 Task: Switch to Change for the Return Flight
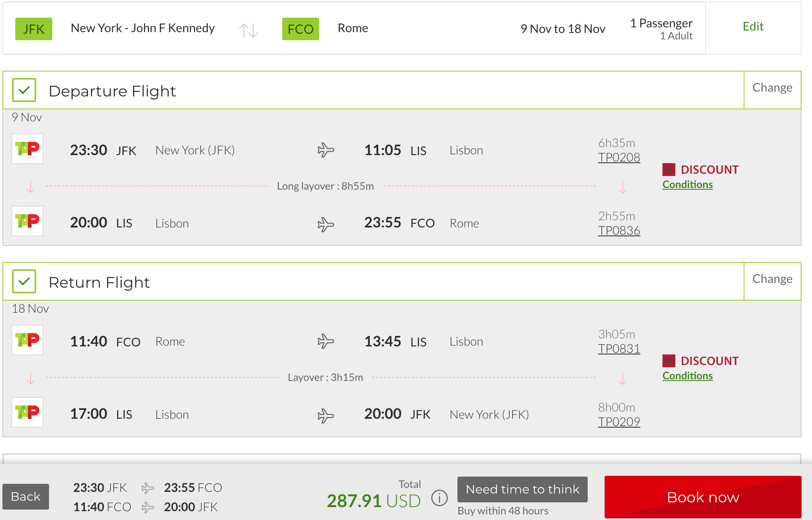tap(772, 278)
